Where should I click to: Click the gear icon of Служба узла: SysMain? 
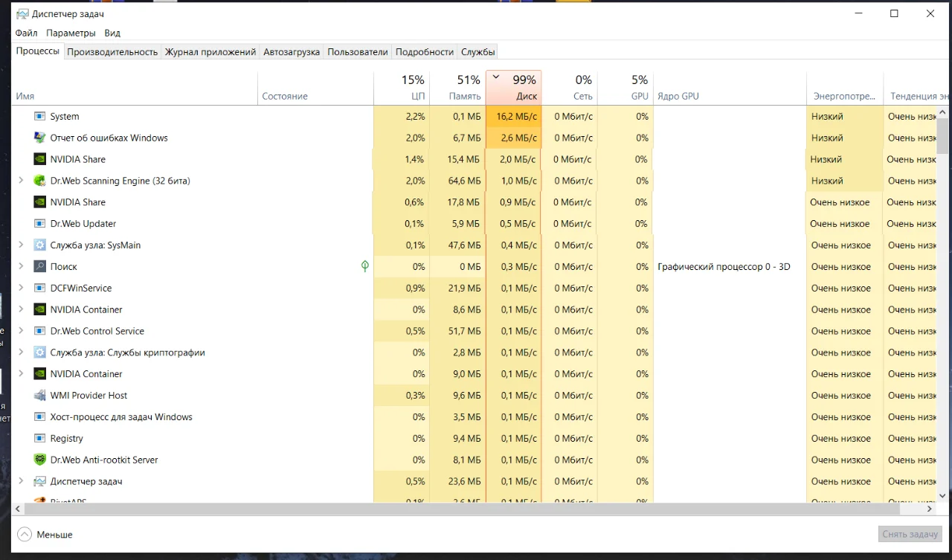click(40, 245)
